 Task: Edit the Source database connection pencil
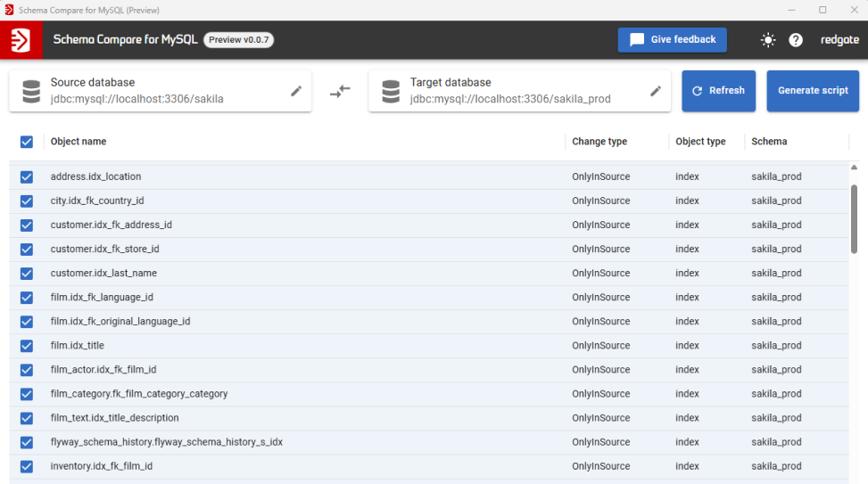[x=296, y=91]
